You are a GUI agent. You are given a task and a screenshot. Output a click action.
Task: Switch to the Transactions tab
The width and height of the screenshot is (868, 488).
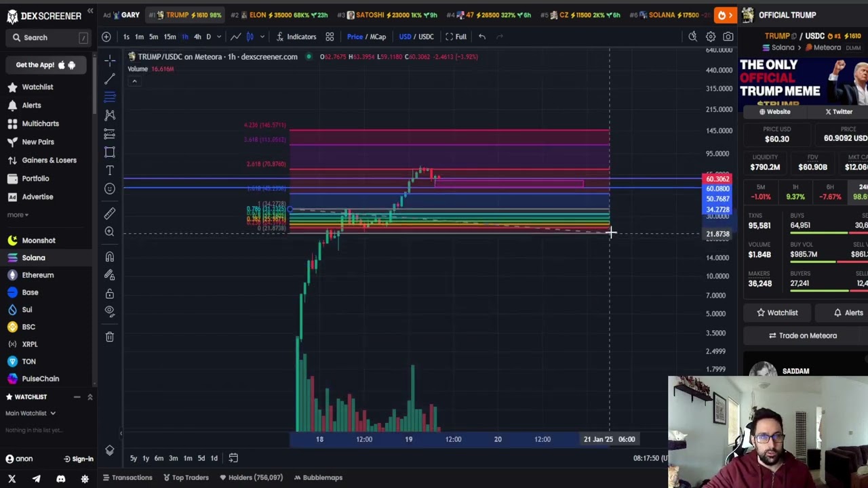click(x=127, y=478)
